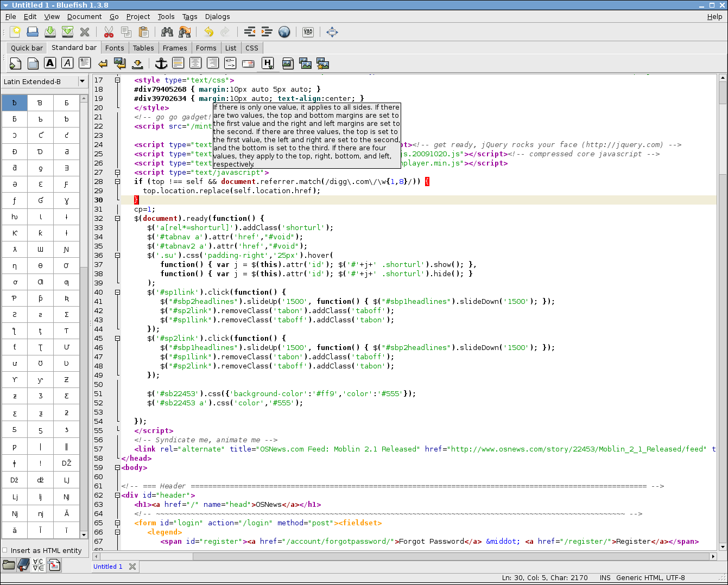
Task: Click the Find binoculars icon
Action: (x=167, y=32)
